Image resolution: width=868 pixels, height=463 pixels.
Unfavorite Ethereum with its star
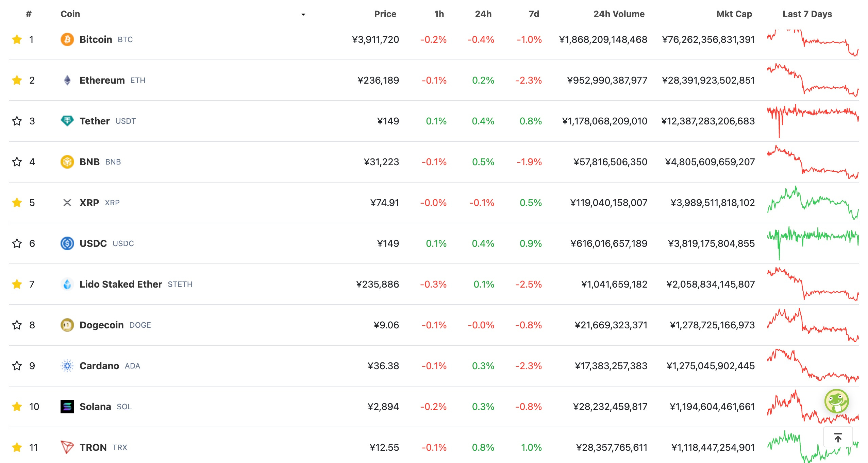(17, 80)
